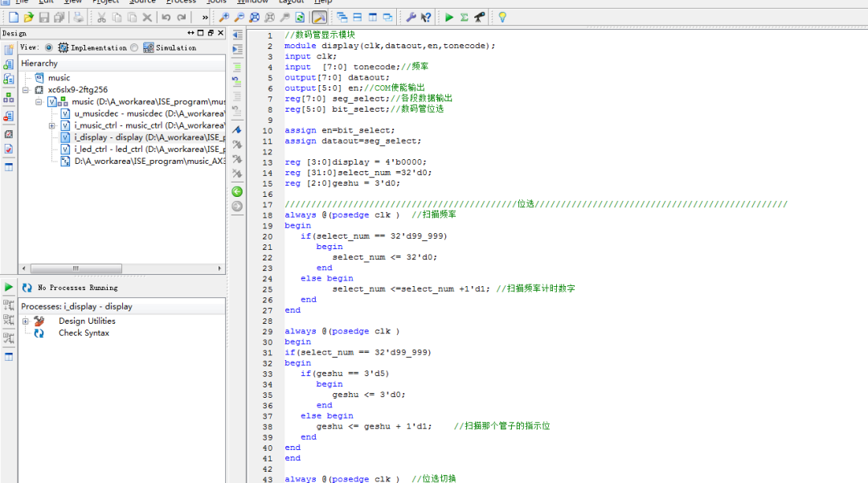This screenshot has width=868, height=483.
Task: Click the toolbar overflow chevron after redo
Action: (x=205, y=17)
